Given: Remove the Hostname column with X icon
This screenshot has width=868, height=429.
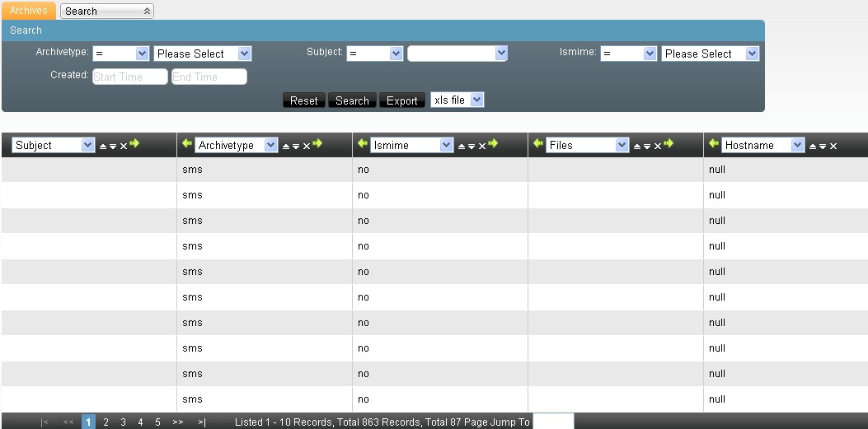Looking at the screenshot, I should pos(833,146).
